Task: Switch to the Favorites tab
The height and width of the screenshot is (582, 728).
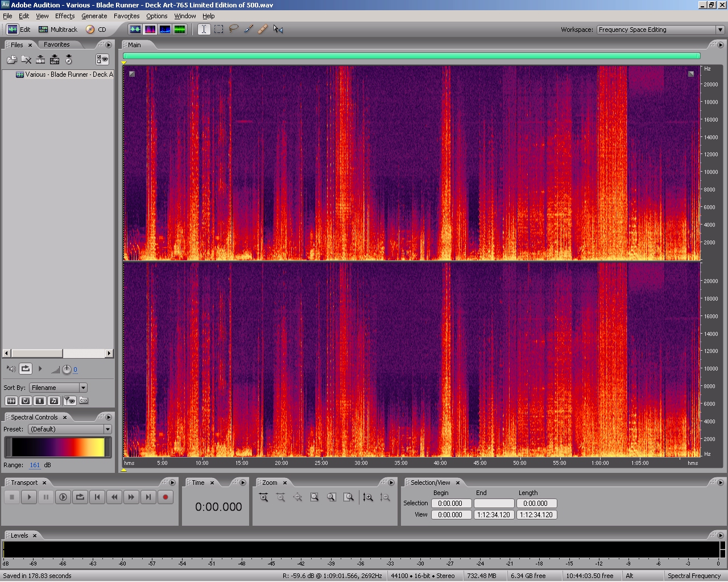Action: (x=57, y=44)
